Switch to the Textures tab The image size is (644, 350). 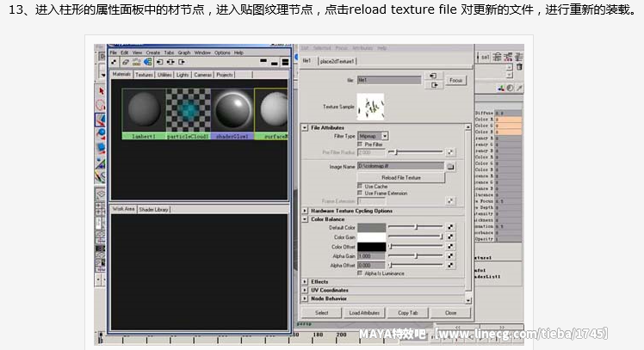(x=144, y=75)
